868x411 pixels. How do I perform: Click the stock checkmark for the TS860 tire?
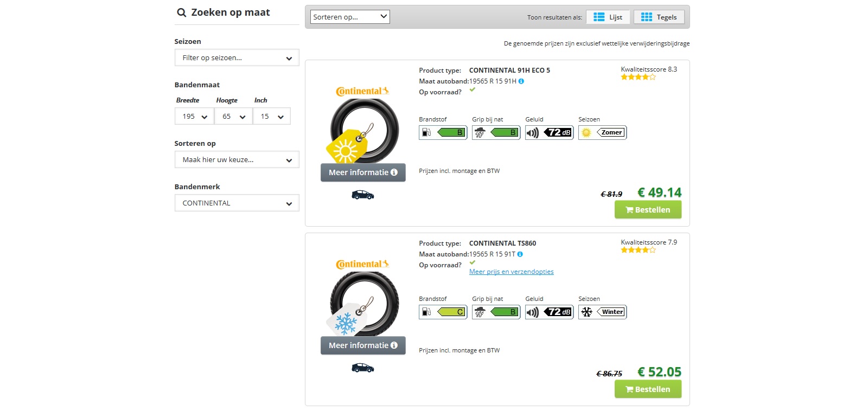point(473,263)
